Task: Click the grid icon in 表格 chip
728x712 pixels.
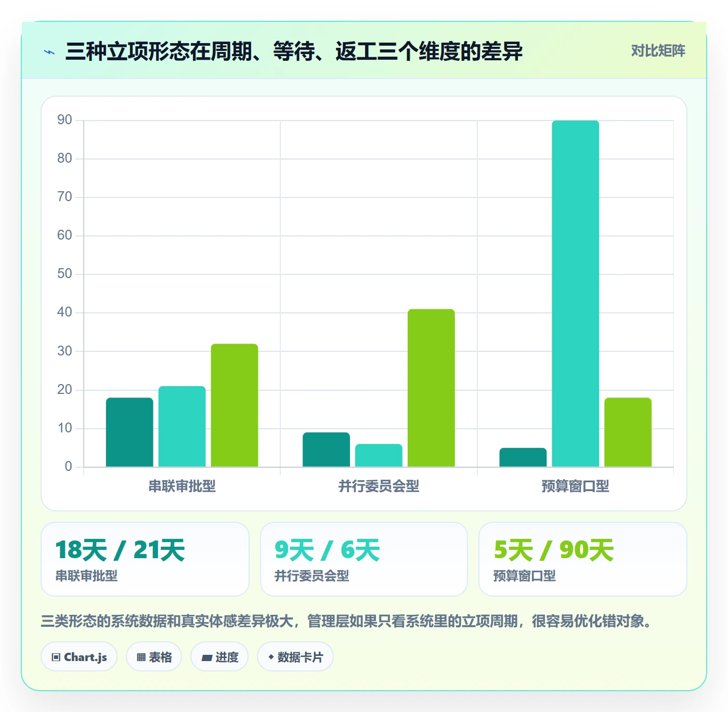Action: 141,657
